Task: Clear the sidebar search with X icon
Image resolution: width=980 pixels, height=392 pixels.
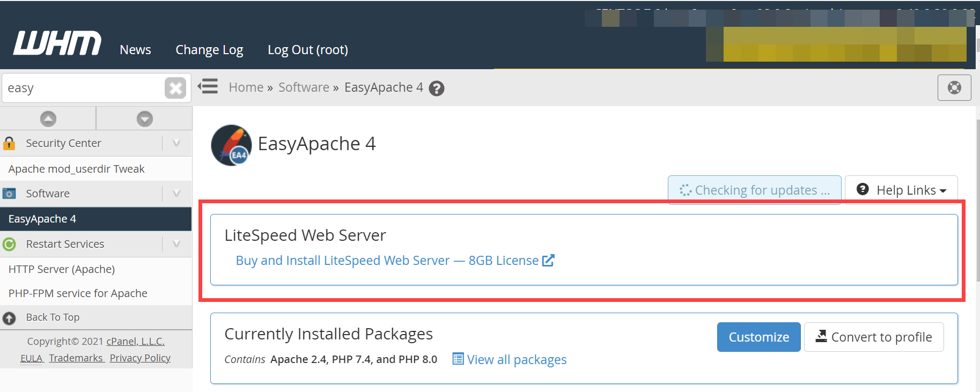Action: tap(175, 88)
